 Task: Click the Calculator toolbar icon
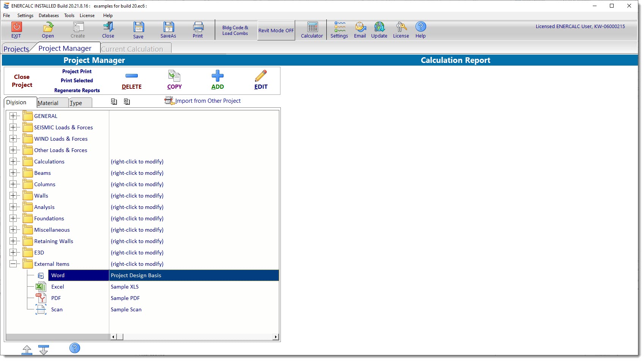click(312, 27)
